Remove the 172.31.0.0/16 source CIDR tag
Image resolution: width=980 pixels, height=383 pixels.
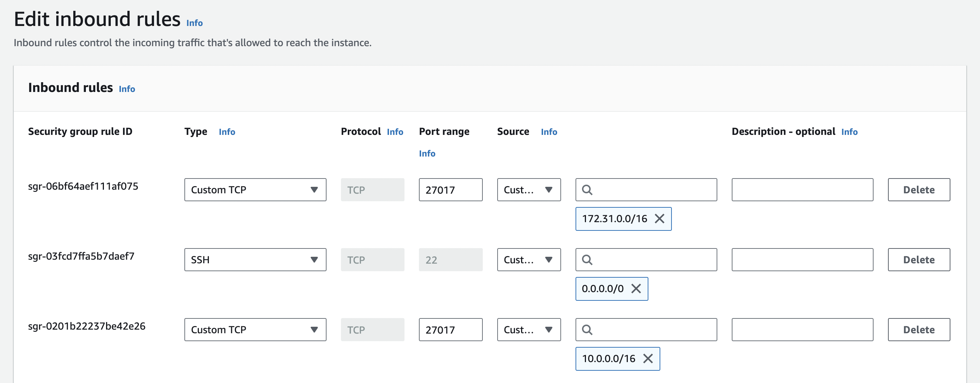pyautogui.click(x=659, y=219)
